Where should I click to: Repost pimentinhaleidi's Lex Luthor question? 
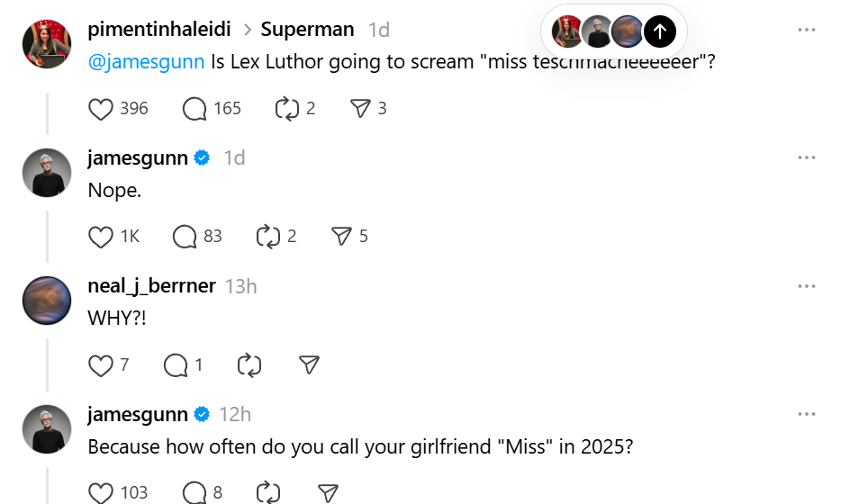(286, 109)
